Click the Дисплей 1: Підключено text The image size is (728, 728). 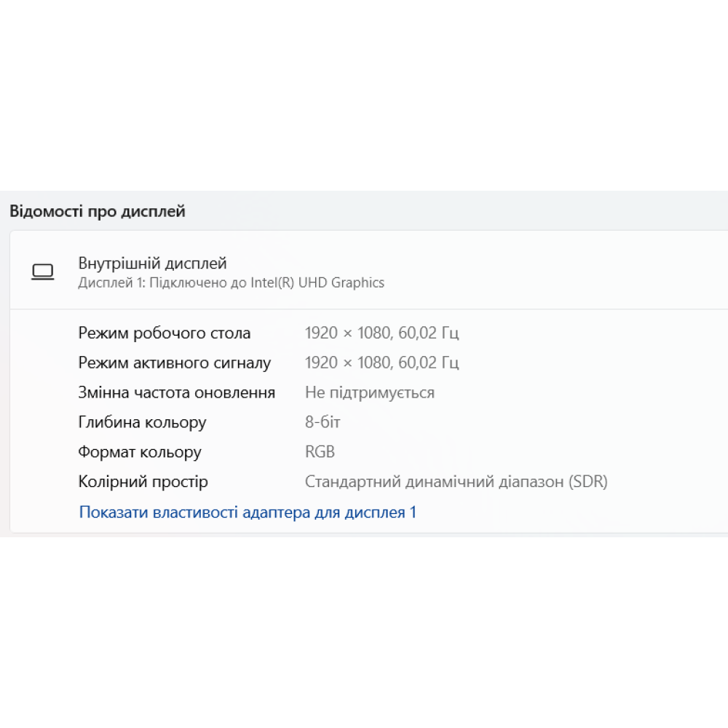[154, 282]
